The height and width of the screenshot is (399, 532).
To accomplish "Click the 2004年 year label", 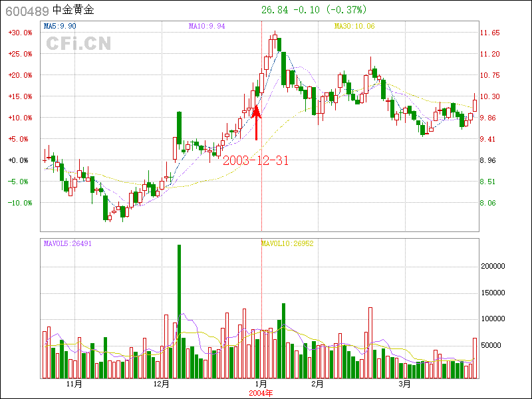I will point(261,393).
